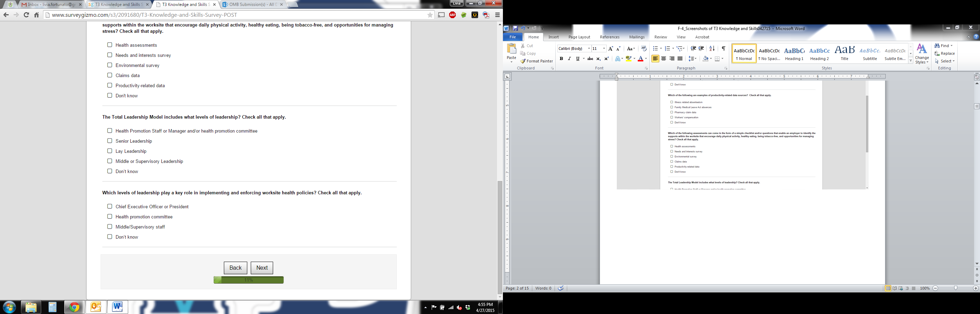980x314 pixels.
Task: Check Health promotion committee option
Action: [x=110, y=216]
